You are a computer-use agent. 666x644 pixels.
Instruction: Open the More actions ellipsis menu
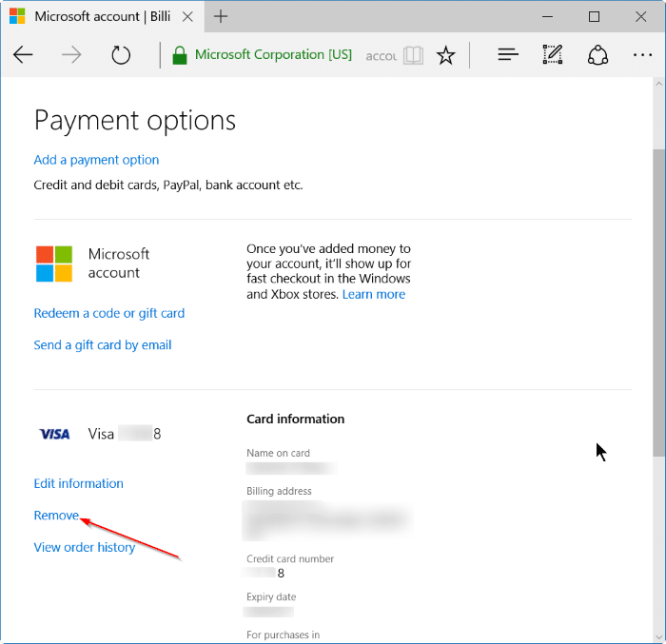coord(642,55)
